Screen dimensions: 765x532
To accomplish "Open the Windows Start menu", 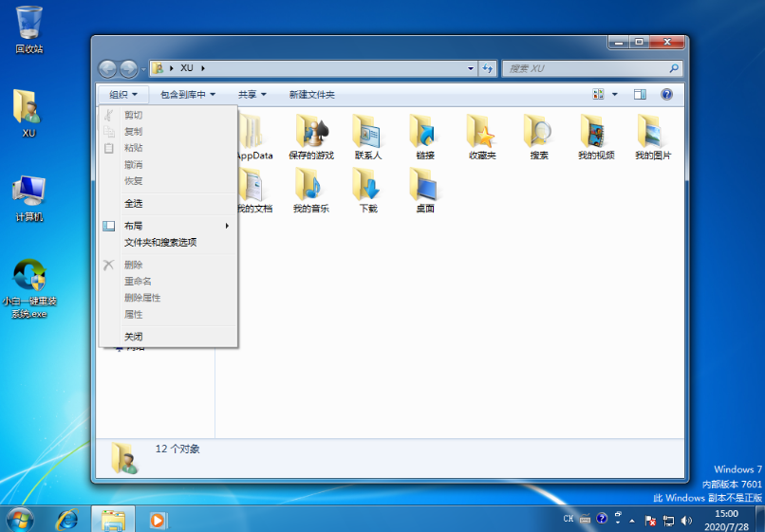I will tap(21, 520).
